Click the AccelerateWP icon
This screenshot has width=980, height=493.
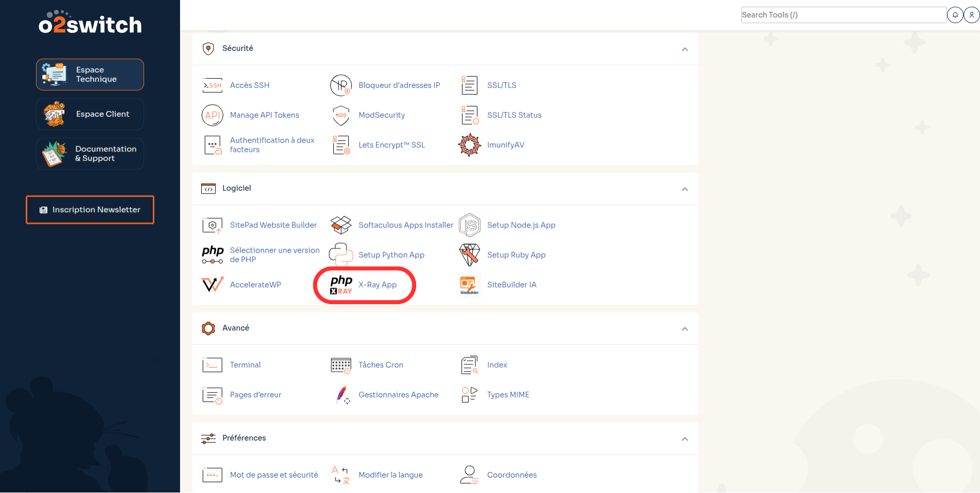coord(212,285)
